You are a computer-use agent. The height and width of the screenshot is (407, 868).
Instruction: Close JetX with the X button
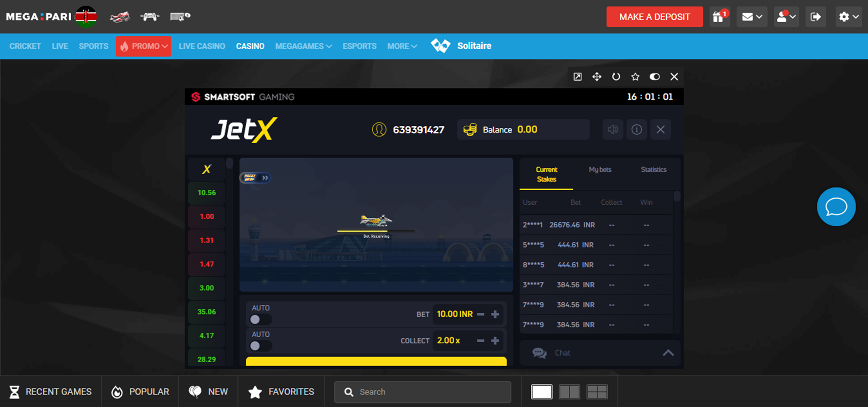click(x=661, y=129)
